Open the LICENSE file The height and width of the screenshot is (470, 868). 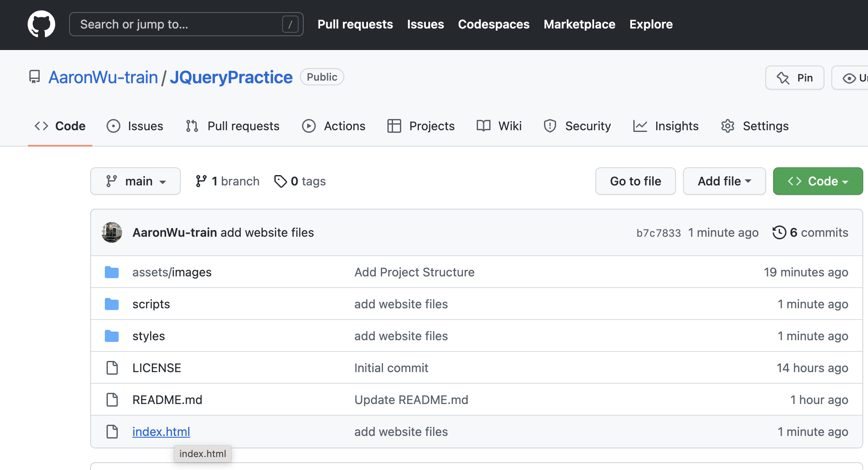pos(157,368)
